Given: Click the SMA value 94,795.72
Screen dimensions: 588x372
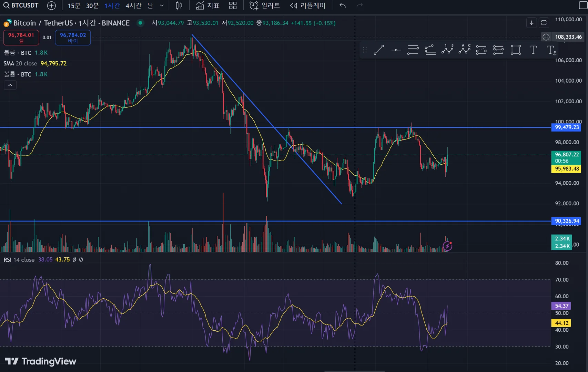Looking at the screenshot, I should tap(54, 63).
